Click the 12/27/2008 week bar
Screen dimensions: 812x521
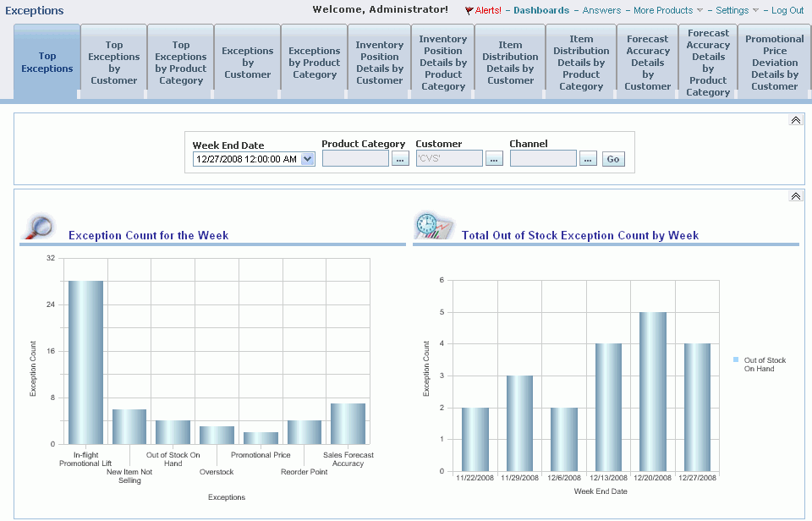(x=698, y=407)
